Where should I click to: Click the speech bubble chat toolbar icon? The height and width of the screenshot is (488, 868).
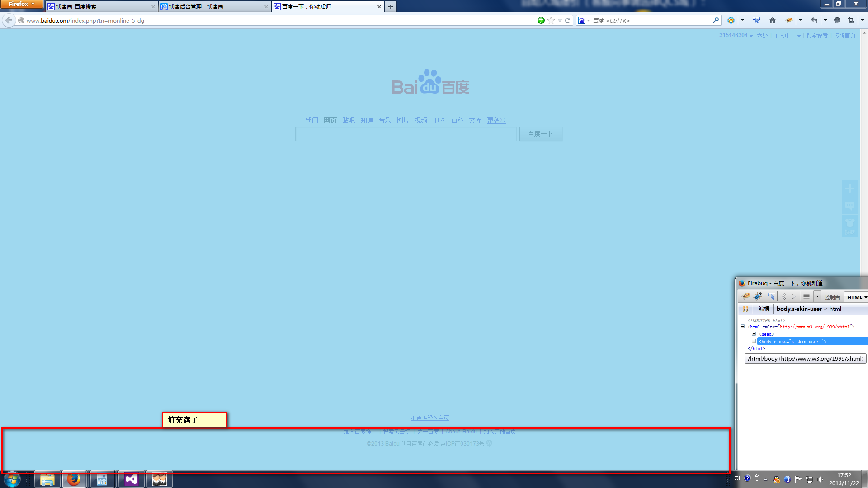tap(837, 20)
